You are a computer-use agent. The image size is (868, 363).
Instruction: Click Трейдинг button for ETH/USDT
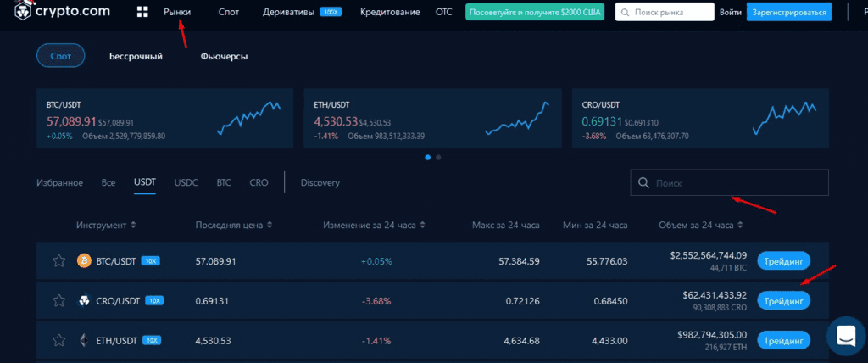[783, 340]
